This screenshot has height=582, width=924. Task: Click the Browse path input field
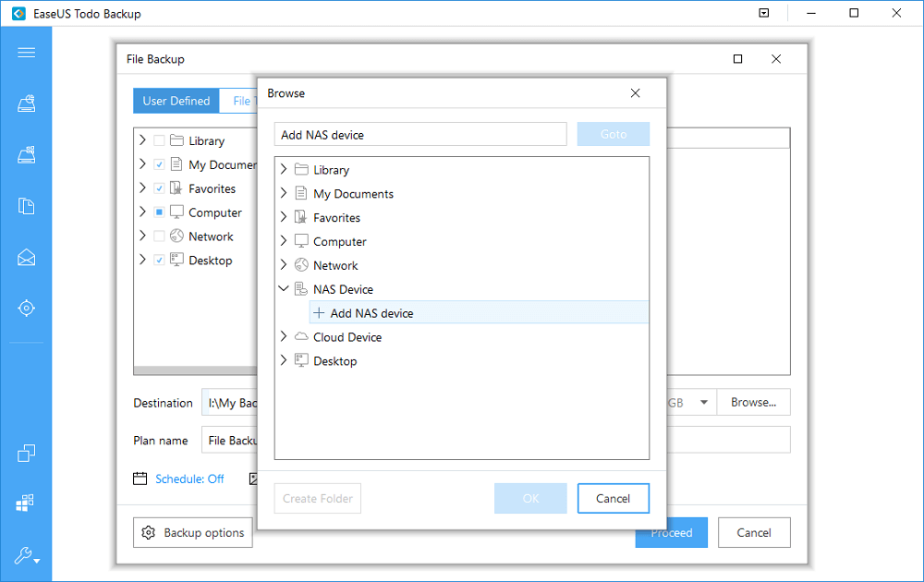tap(420, 134)
